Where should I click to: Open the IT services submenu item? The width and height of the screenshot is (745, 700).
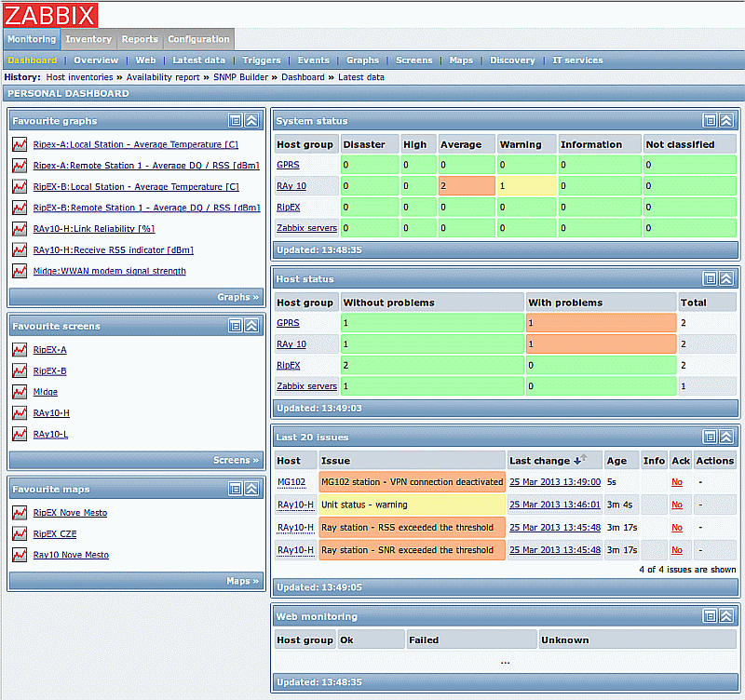[x=577, y=61]
